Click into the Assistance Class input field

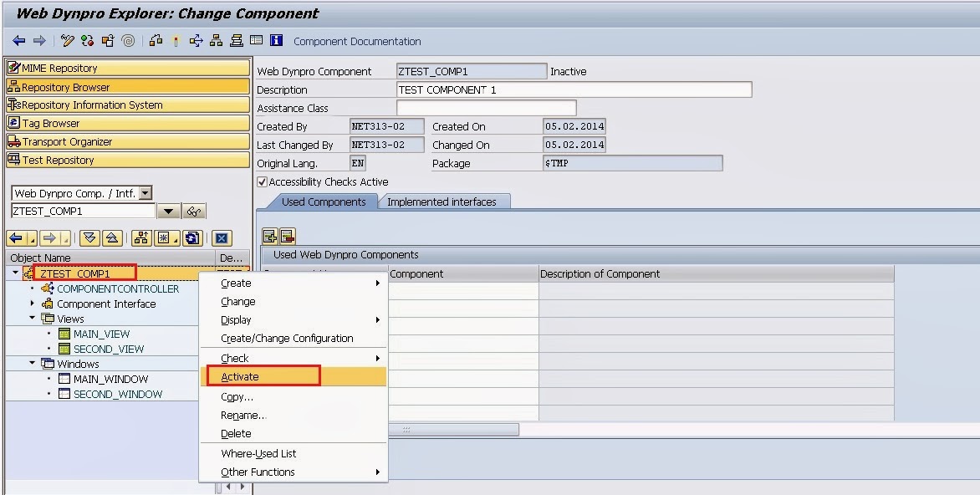[486, 108]
